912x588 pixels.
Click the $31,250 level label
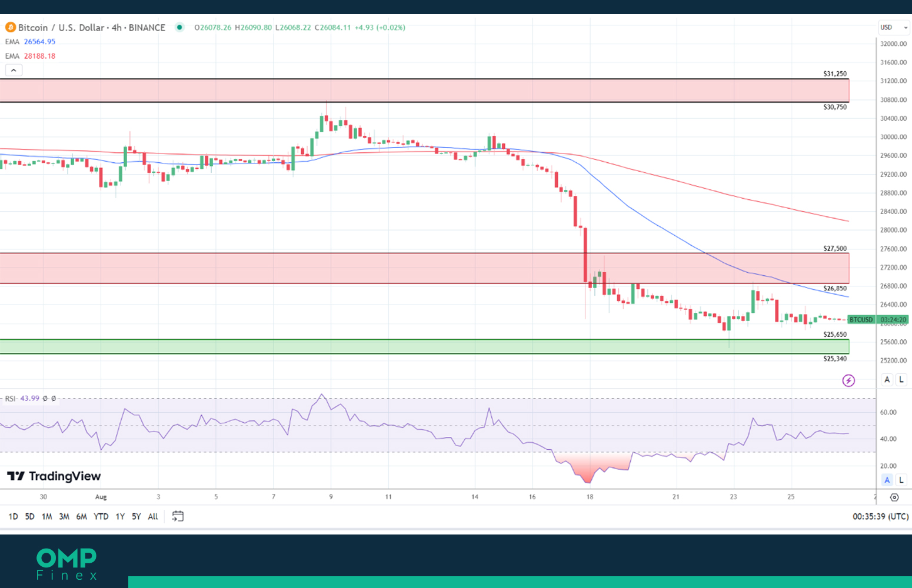click(835, 73)
